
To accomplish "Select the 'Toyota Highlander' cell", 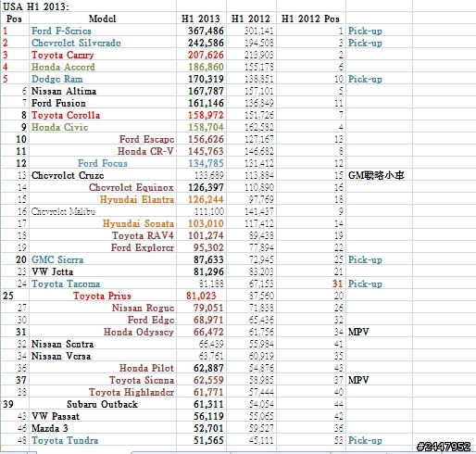I will point(132,392).
